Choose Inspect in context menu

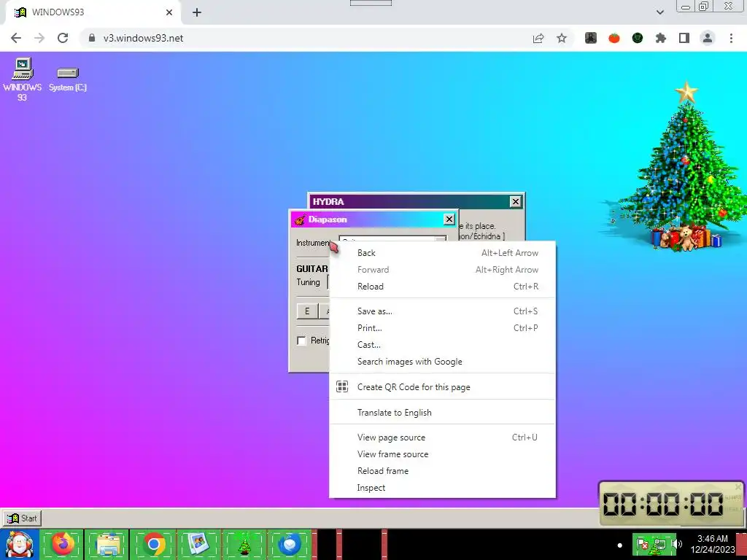443,488
